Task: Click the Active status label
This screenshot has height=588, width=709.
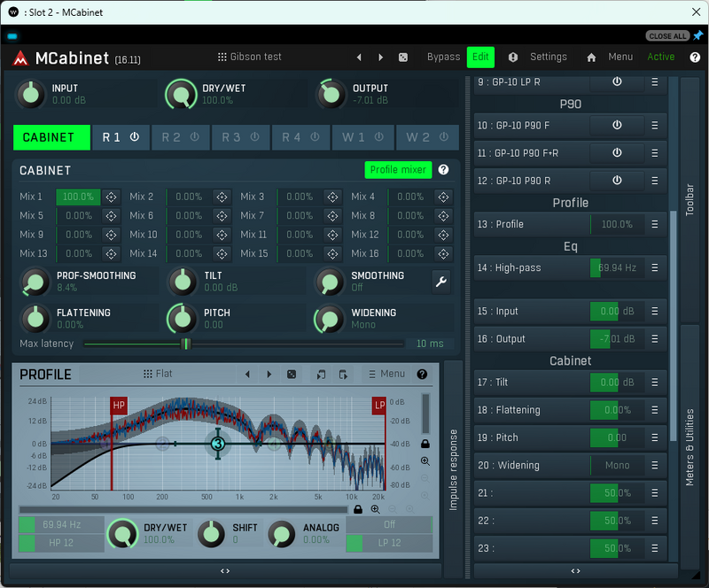Action: coord(660,57)
